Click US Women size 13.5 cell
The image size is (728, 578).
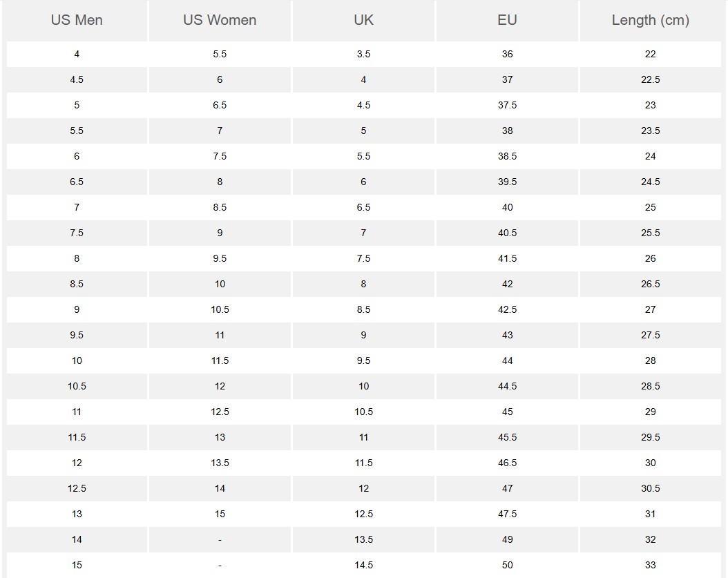(x=220, y=463)
